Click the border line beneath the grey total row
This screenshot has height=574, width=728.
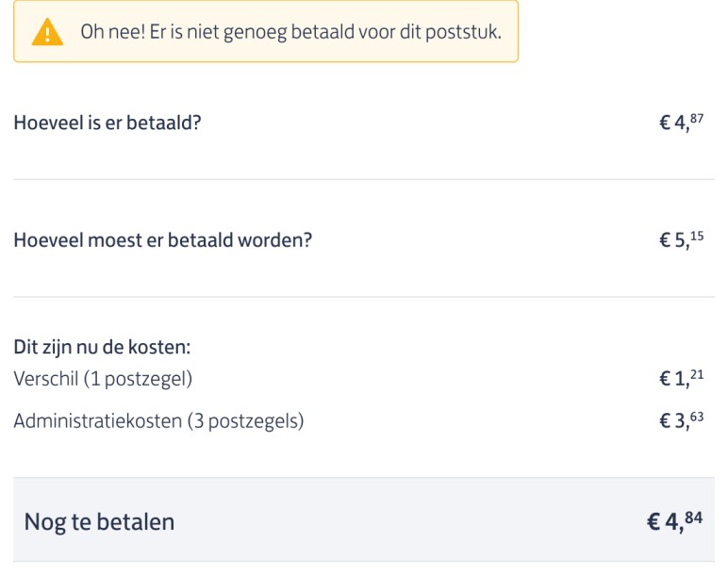(x=364, y=563)
